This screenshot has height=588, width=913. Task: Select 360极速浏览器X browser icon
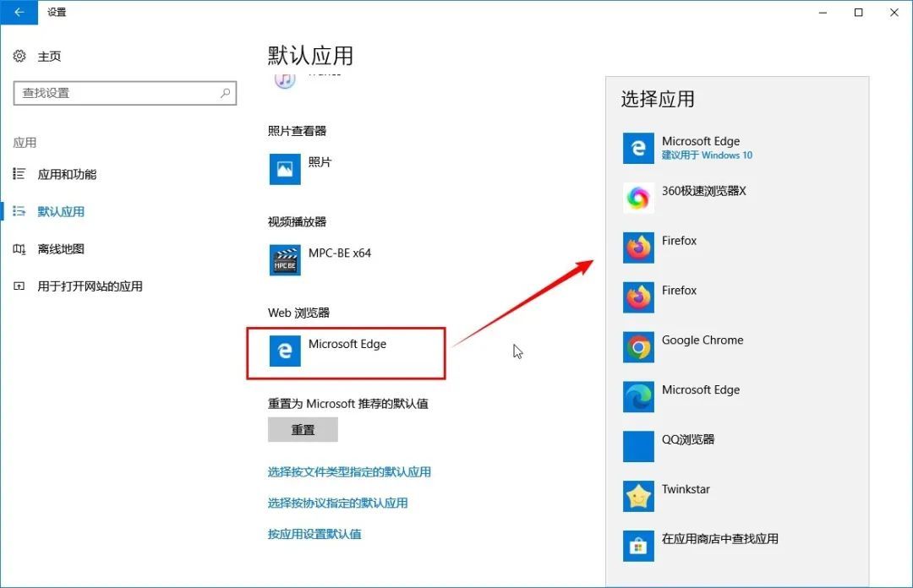click(638, 199)
